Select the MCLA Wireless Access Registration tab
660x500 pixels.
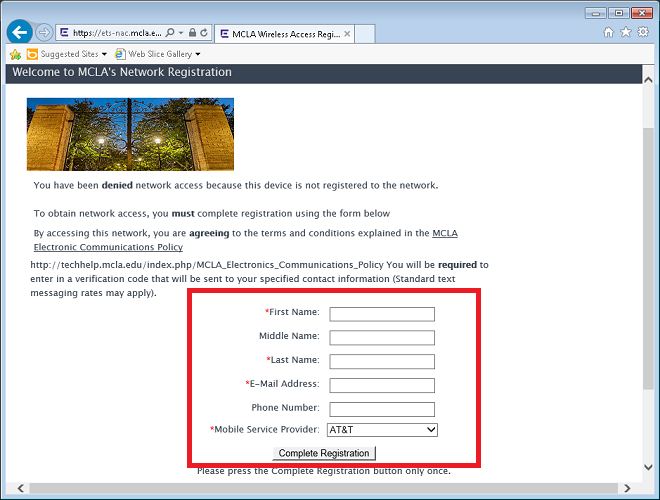(285, 34)
